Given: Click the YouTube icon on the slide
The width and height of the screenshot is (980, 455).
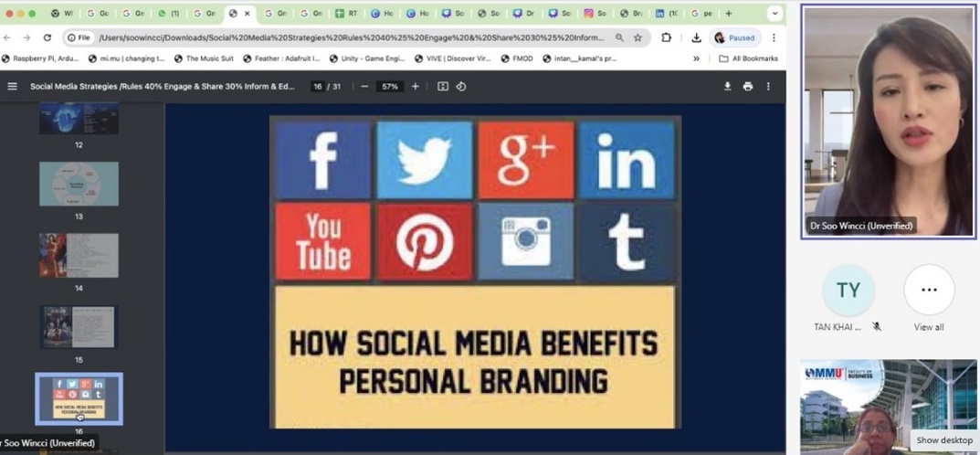Looking at the screenshot, I should (323, 241).
